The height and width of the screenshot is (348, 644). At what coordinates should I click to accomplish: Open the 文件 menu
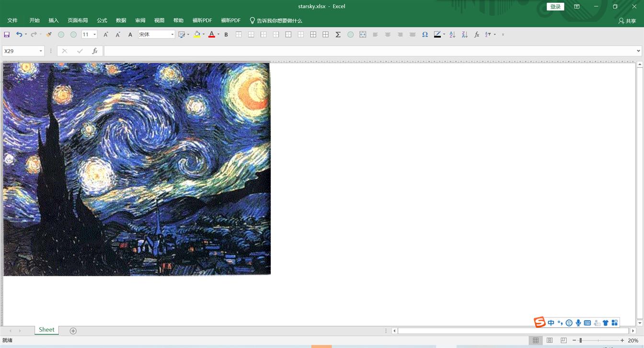[x=12, y=21]
